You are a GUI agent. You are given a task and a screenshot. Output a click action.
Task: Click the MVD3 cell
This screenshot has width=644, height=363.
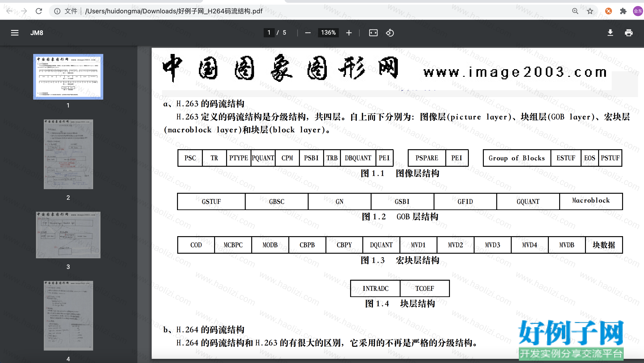coord(493,245)
